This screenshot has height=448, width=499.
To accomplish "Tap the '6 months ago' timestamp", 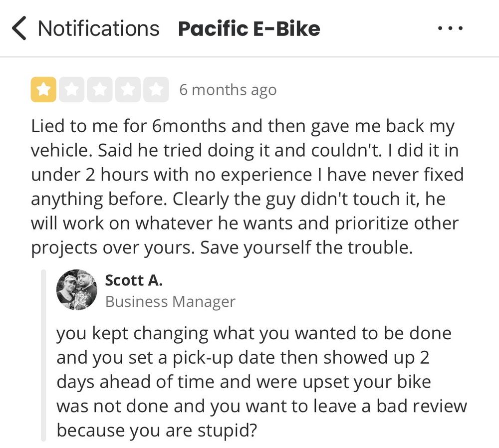I will 228,90.
